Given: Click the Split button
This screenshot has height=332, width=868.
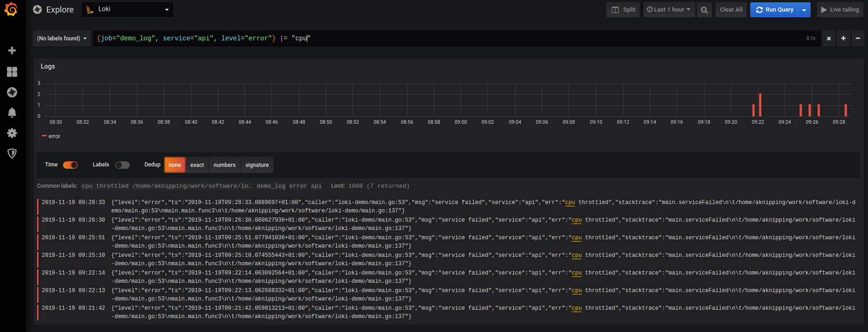Looking at the screenshot, I should click(623, 10).
